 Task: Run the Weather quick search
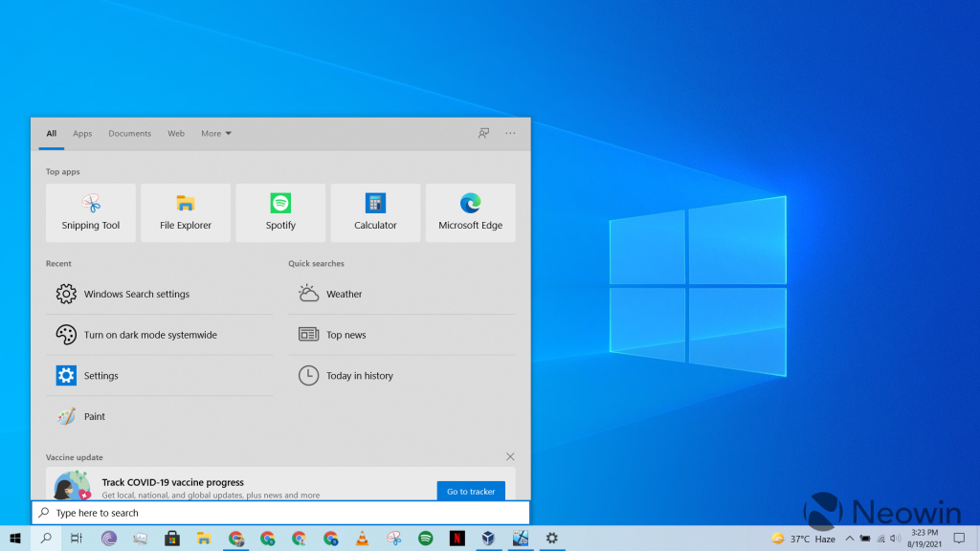click(402, 294)
